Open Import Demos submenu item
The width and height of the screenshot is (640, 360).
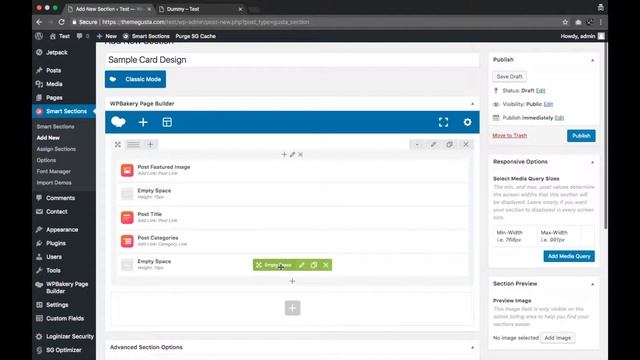point(54,182)
